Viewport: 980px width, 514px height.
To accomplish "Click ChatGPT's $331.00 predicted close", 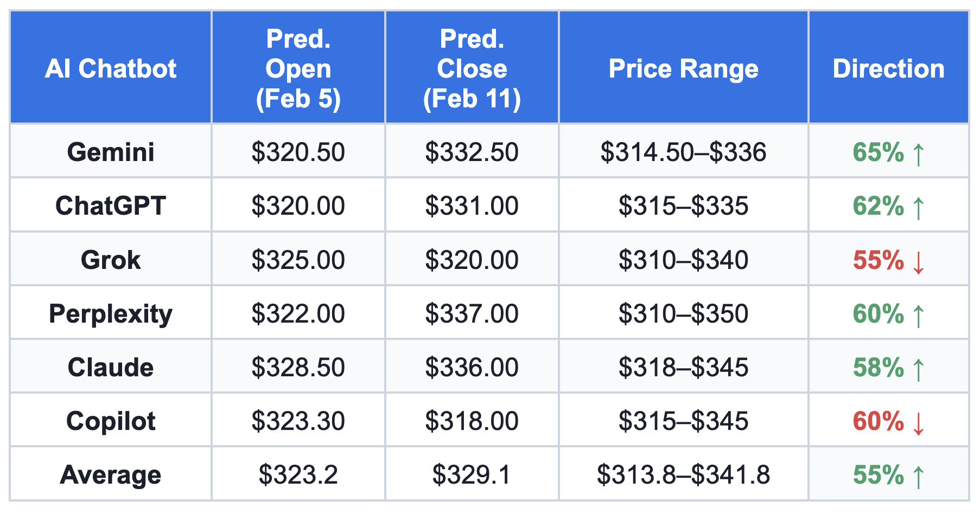I will [x=472, y=206].
